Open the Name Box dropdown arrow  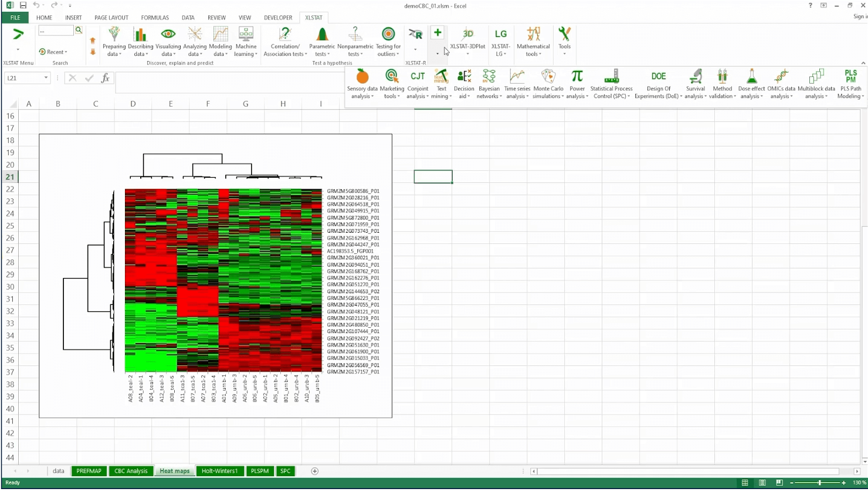tap(46, 77)
